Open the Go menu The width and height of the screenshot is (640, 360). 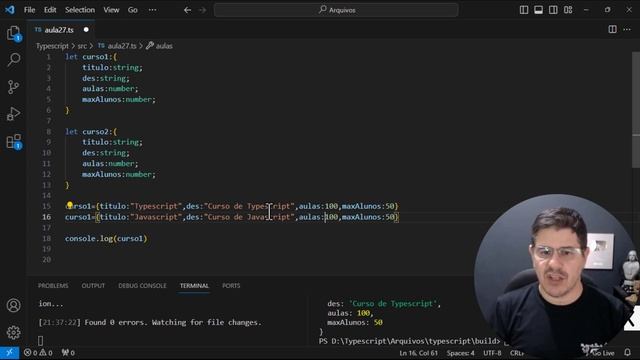point(133,10)
